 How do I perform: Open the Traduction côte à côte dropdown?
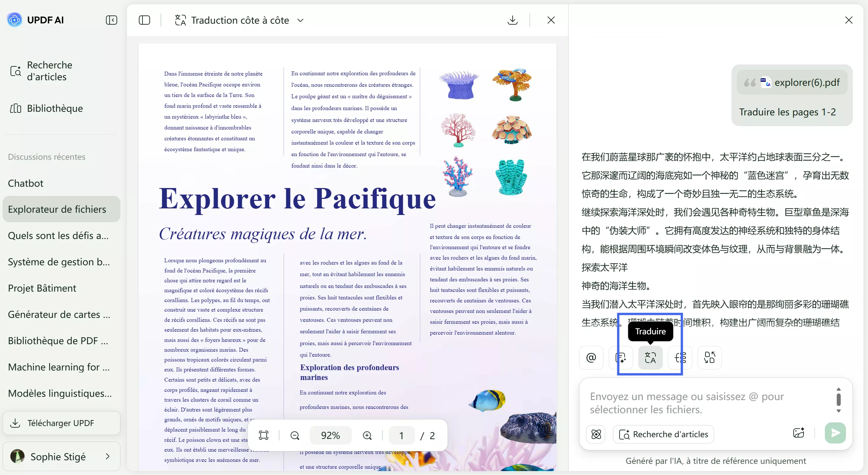tap(300, 20)
